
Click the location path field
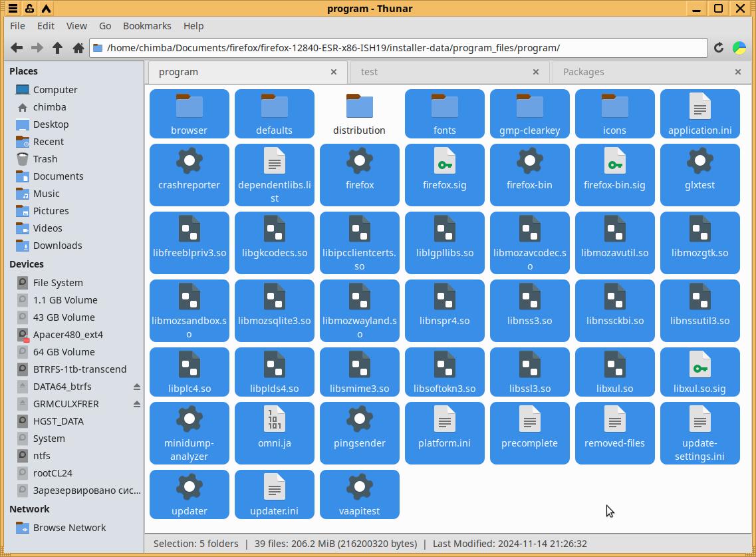pos(398,48)
